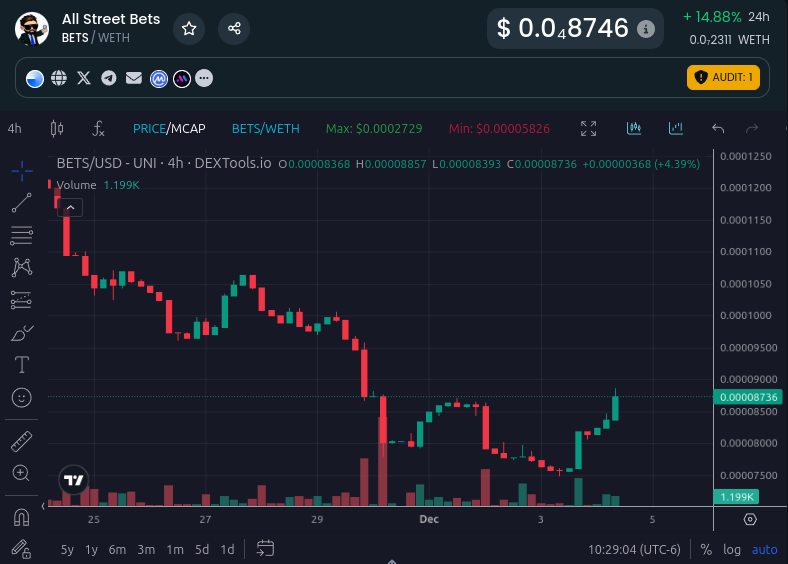Image resolution: width=788 pixels, height=564 pixels.
Task: Toggle the trades-on-chart candle icon
Action: pos(634,128)
